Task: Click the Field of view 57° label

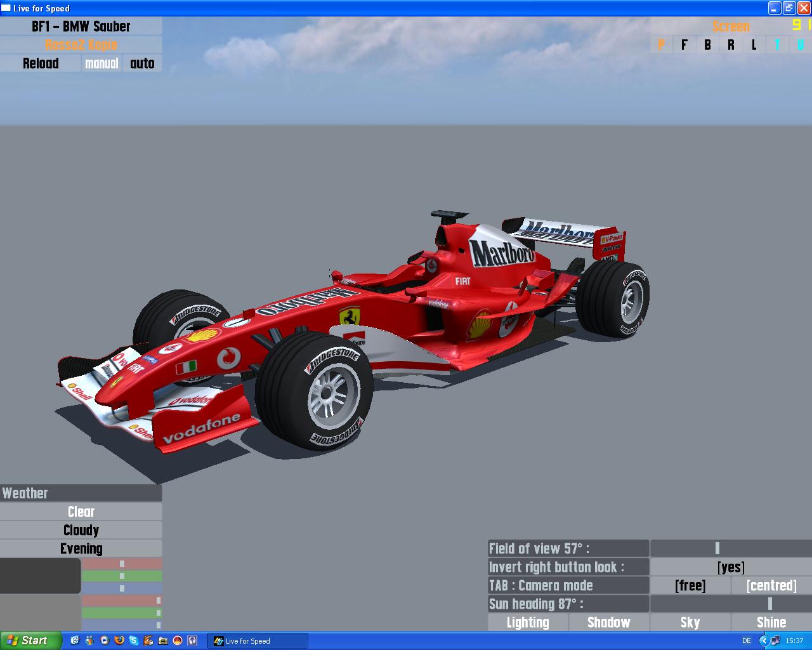Action: tap(568, 548)
